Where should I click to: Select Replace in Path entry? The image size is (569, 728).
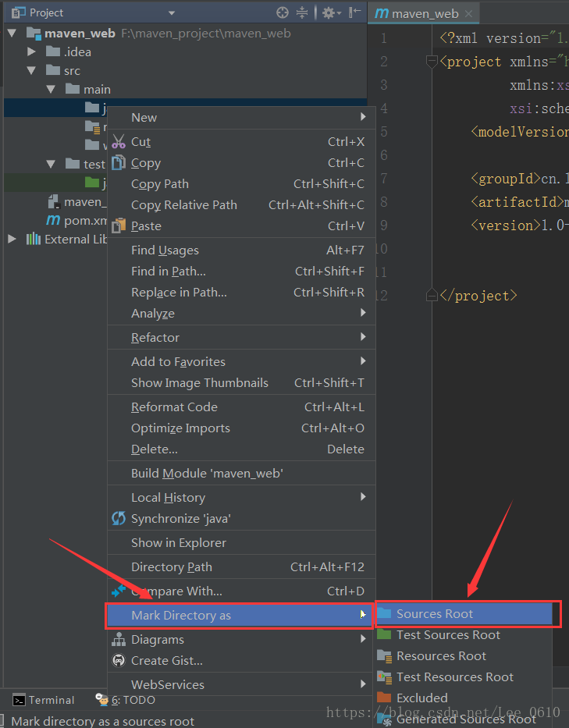pos(241,293)
